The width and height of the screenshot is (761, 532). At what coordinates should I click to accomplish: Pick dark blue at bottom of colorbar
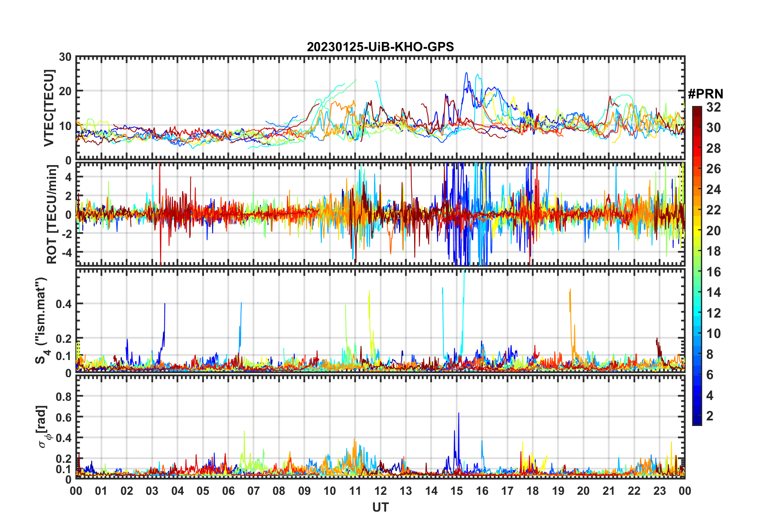697,422
